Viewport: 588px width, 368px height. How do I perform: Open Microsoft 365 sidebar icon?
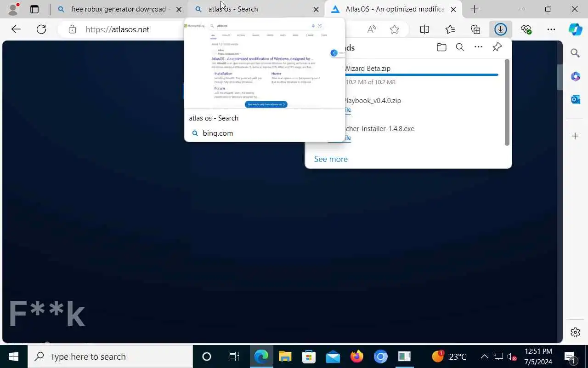(x=576, y=76)
